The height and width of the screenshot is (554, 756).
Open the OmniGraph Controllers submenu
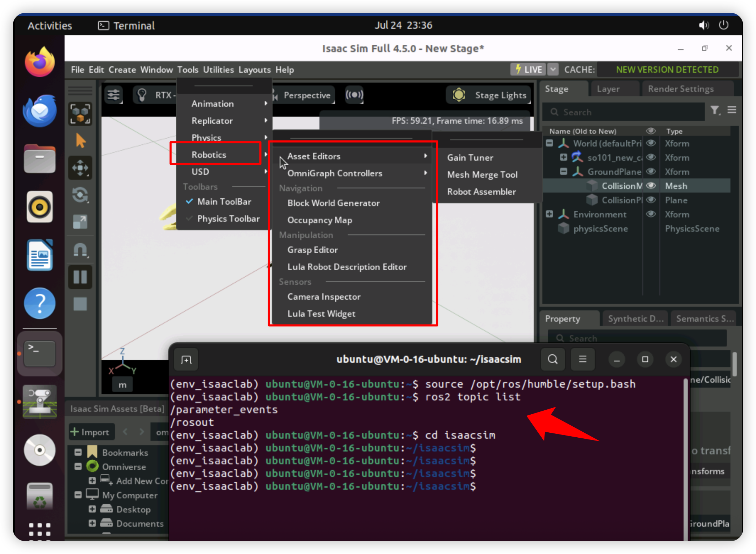click(x=351, y=173)
